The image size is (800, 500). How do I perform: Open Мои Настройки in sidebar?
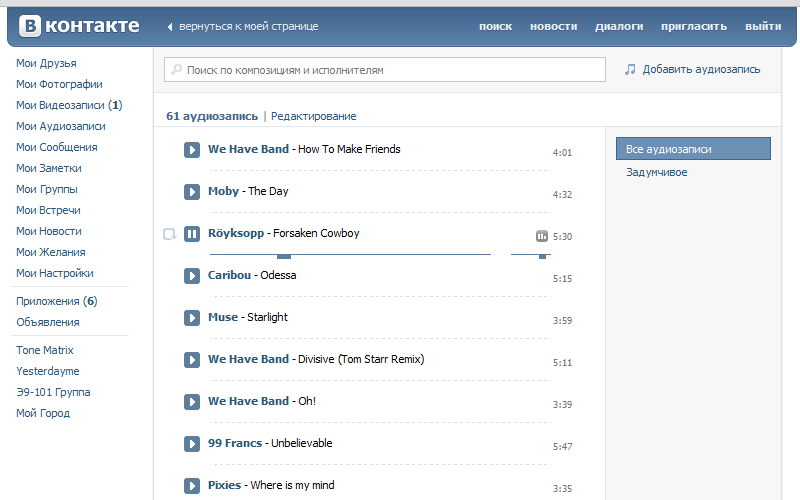tap(55, 273)
